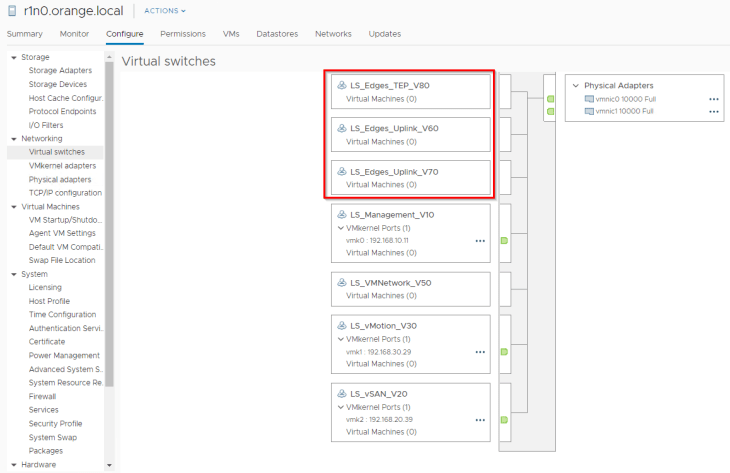Collapse the Virtual Machines sidebar section
The image size is (730, 473).
point(14,207)
